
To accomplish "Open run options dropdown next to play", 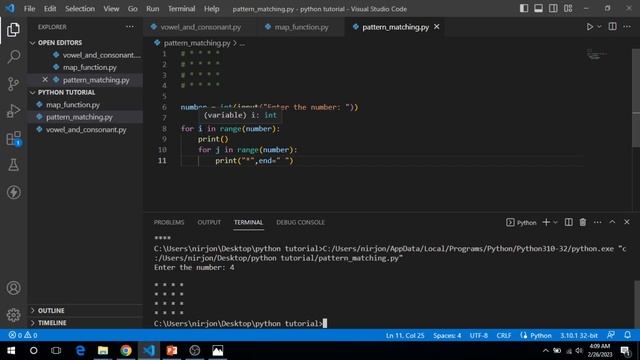I will 599,27.
